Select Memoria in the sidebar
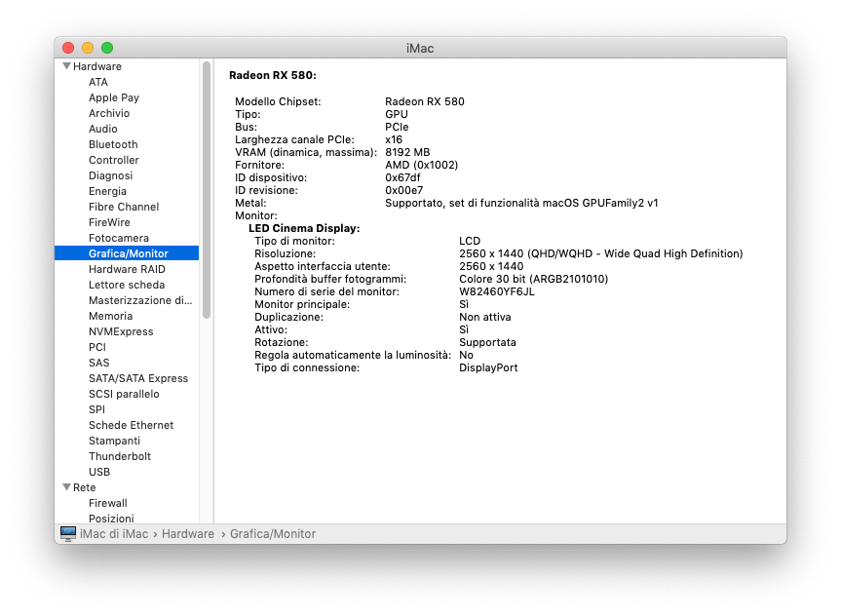 tap(110, 316)
